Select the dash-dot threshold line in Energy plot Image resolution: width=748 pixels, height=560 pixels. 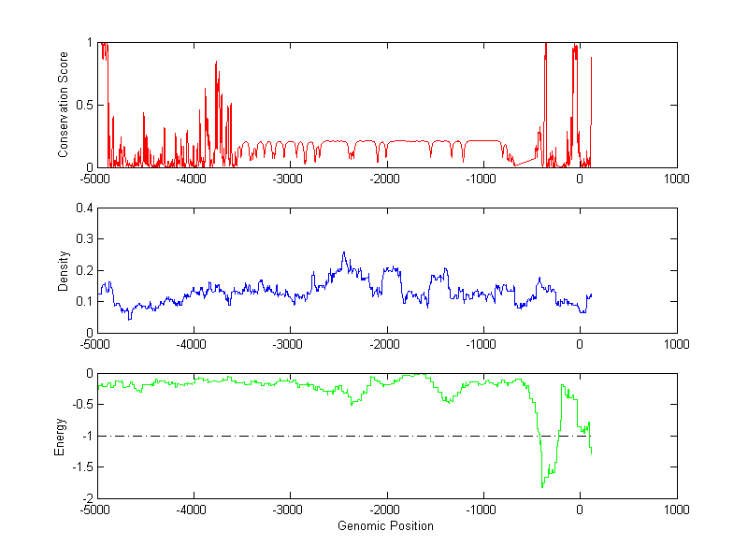pyautogui.click(x=280, y=436)
